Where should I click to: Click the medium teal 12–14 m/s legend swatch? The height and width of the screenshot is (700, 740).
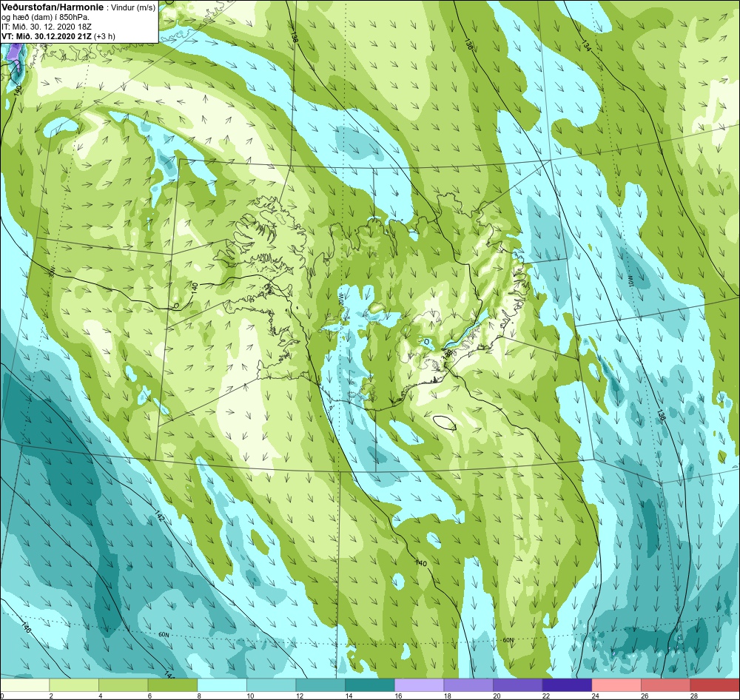coord(320,685)
